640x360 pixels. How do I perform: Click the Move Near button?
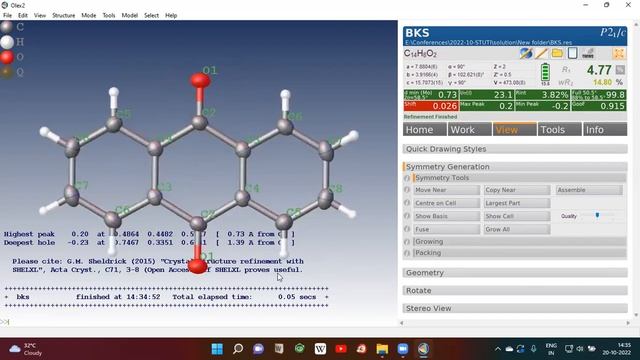point(446,190)
